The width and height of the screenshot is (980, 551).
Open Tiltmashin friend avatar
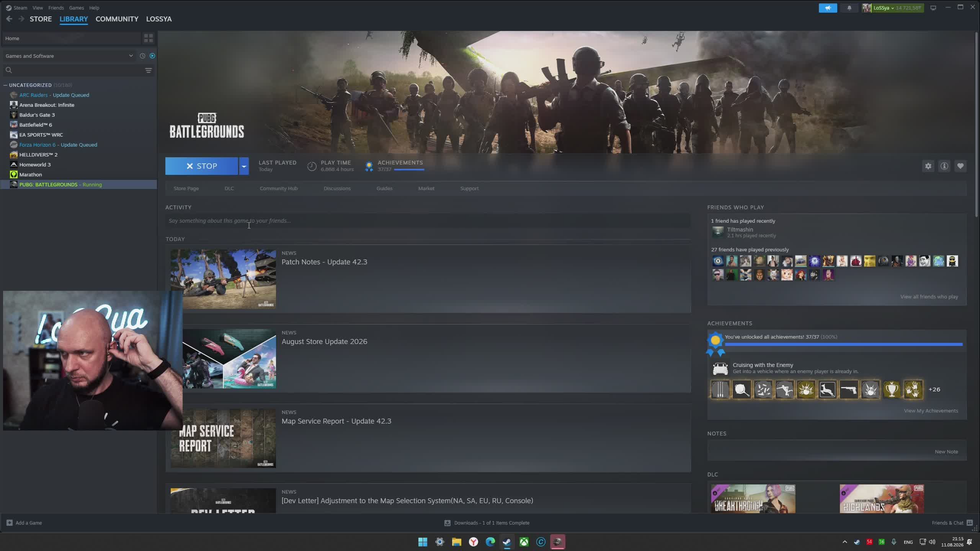coord(718,232)
